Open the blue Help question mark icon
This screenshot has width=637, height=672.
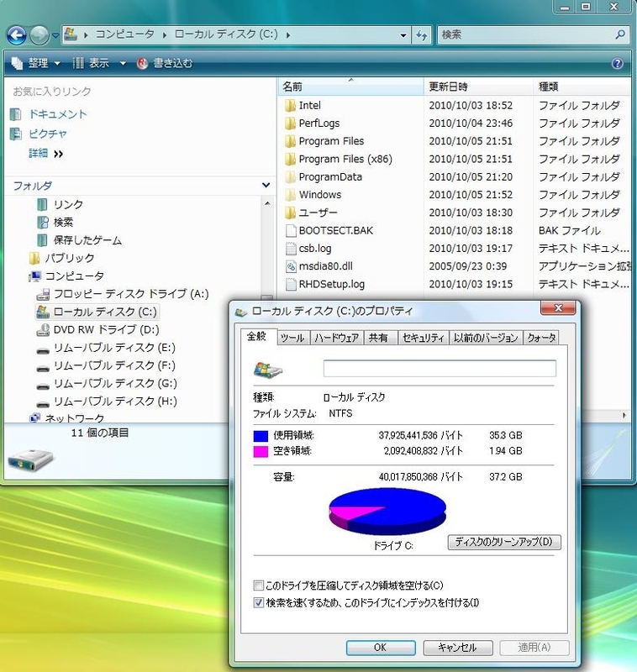(x=618, y=64)
